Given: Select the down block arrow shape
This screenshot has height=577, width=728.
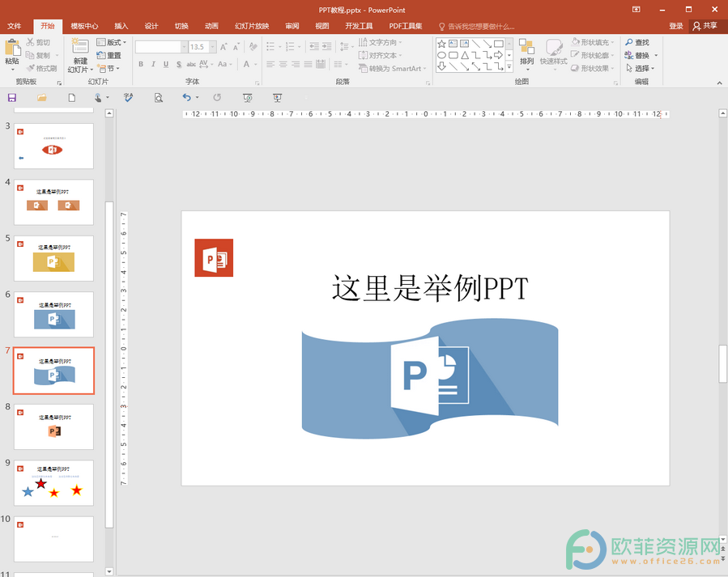Looking at the screenshot, I should (x=441, y=67).
